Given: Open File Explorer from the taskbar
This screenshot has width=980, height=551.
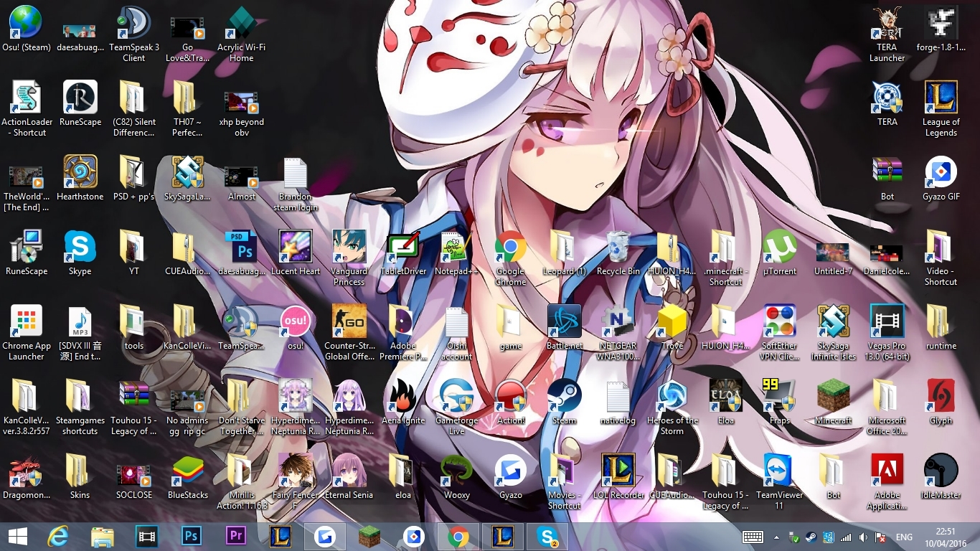Looking at the screenshot, I should coord(103,537).
